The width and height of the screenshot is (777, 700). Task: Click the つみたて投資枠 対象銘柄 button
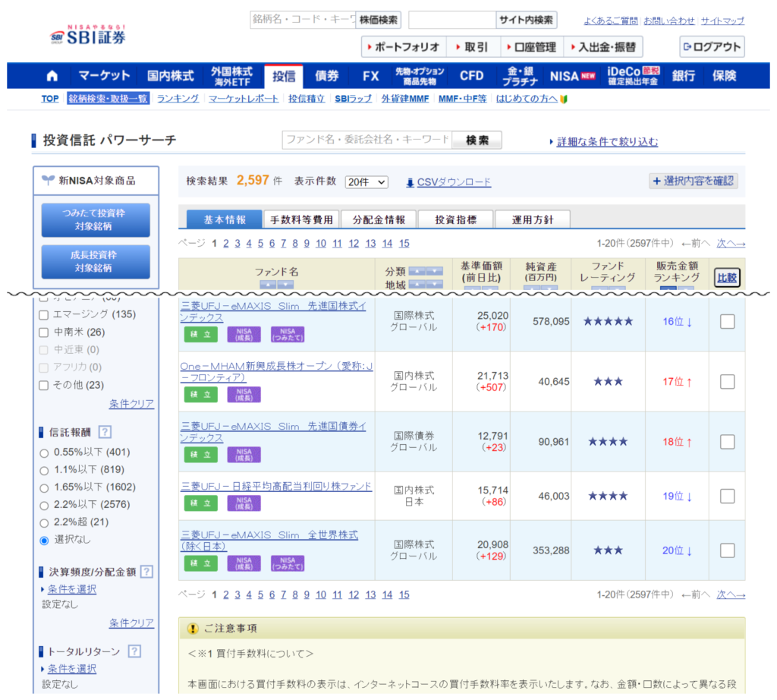tap(95, 220)
